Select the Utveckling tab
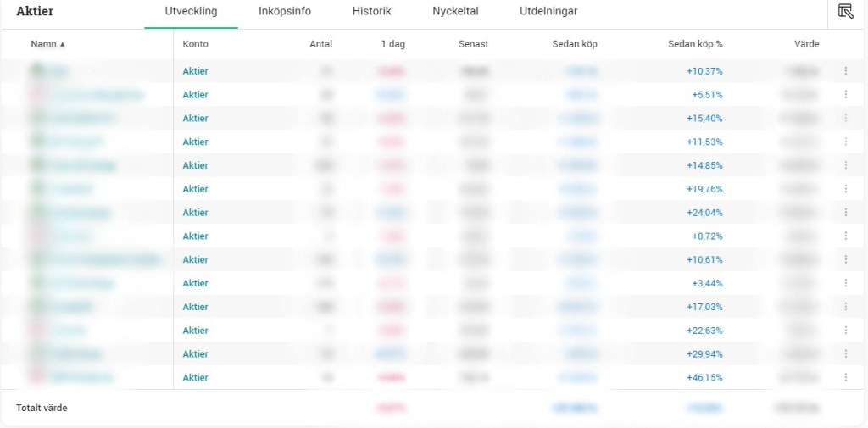This screenshot has width=868, height=428. (x=191, y=12)
